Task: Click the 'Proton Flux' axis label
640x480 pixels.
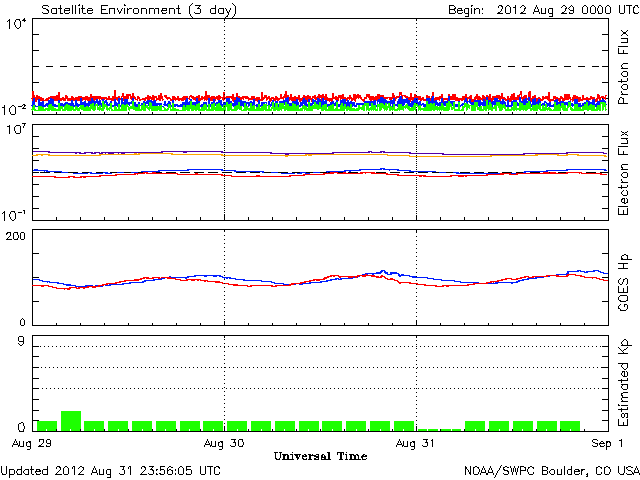Action: tap(623, 67)
